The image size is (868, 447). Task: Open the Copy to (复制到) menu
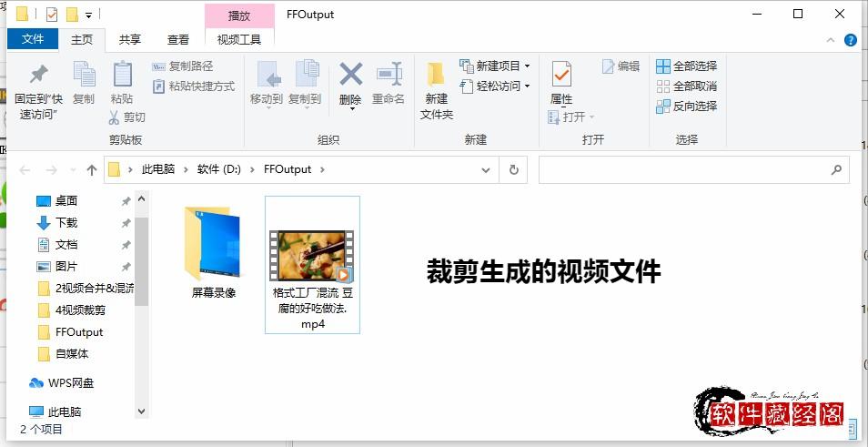coord(305,84)
